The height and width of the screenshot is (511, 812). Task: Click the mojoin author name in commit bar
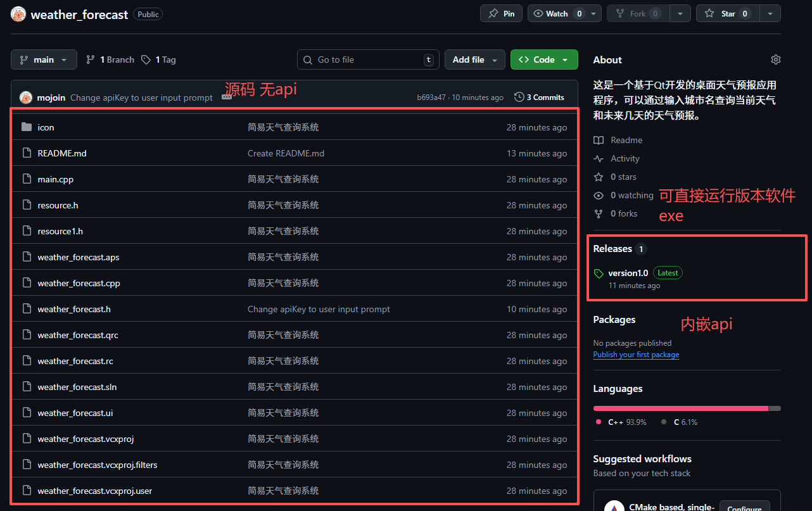click(51, 98)
